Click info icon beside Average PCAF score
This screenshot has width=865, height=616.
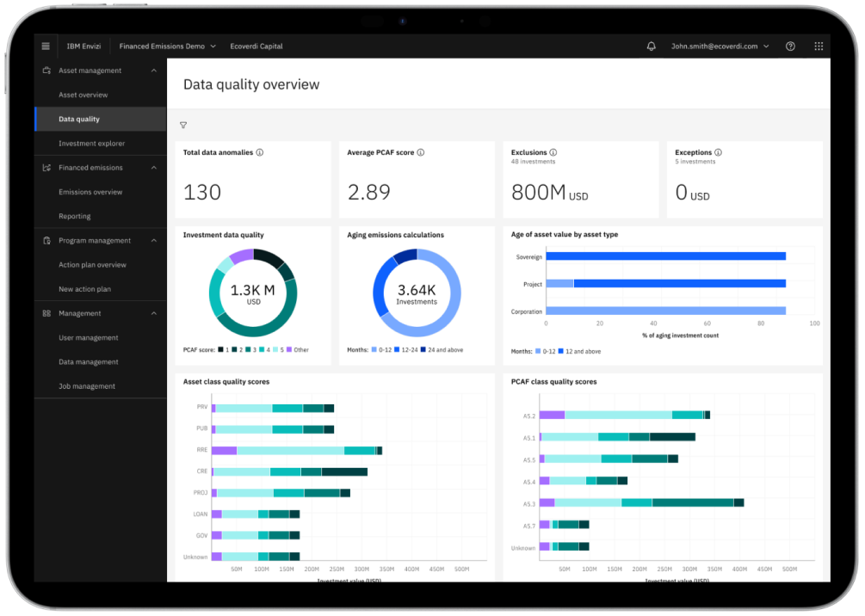coord(420,152)
